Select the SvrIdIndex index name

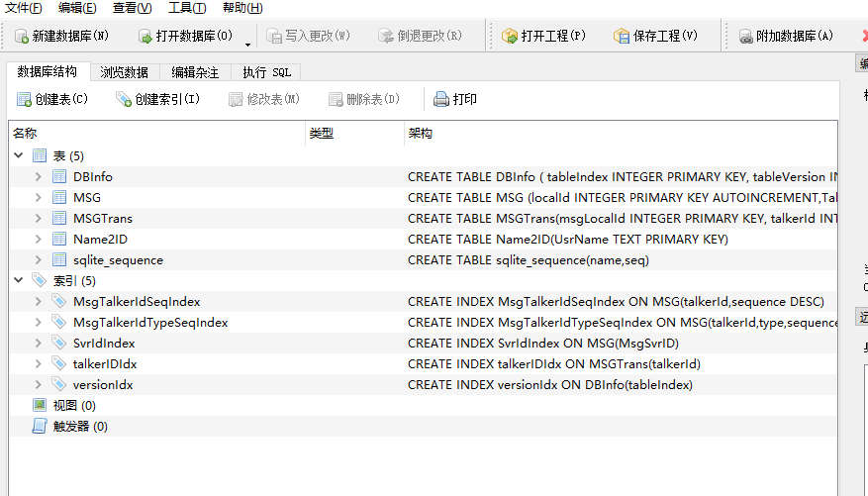(104, 343)
